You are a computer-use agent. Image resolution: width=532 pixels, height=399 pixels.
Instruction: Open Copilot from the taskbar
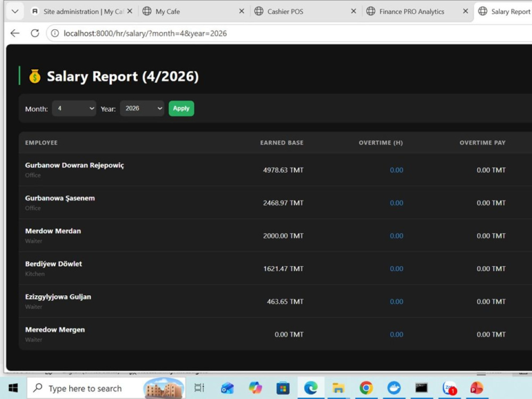point(255,388)
